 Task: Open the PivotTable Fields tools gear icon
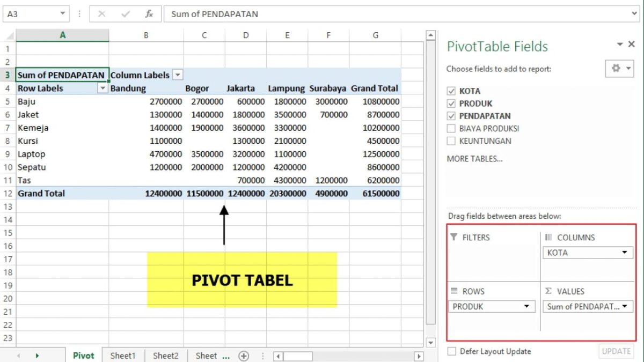(x=617, y=69)
